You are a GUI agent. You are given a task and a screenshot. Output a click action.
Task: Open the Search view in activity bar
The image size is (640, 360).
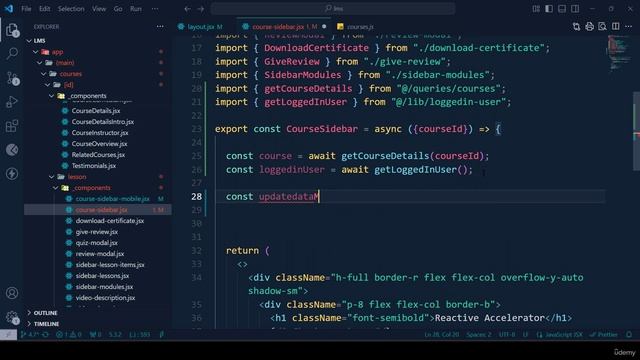tap(12, 53)
